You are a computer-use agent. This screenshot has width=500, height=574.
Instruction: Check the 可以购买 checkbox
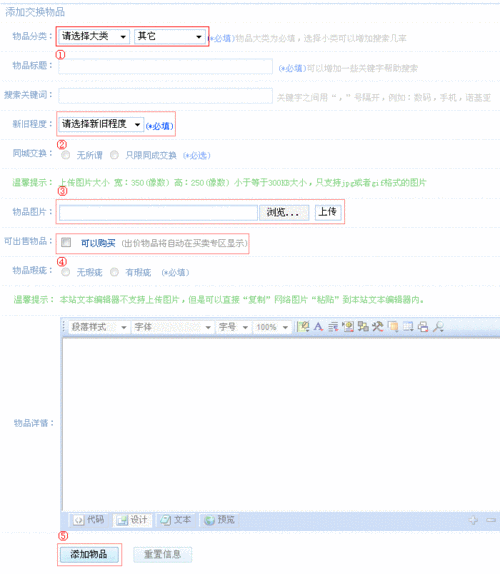(66, 242)
